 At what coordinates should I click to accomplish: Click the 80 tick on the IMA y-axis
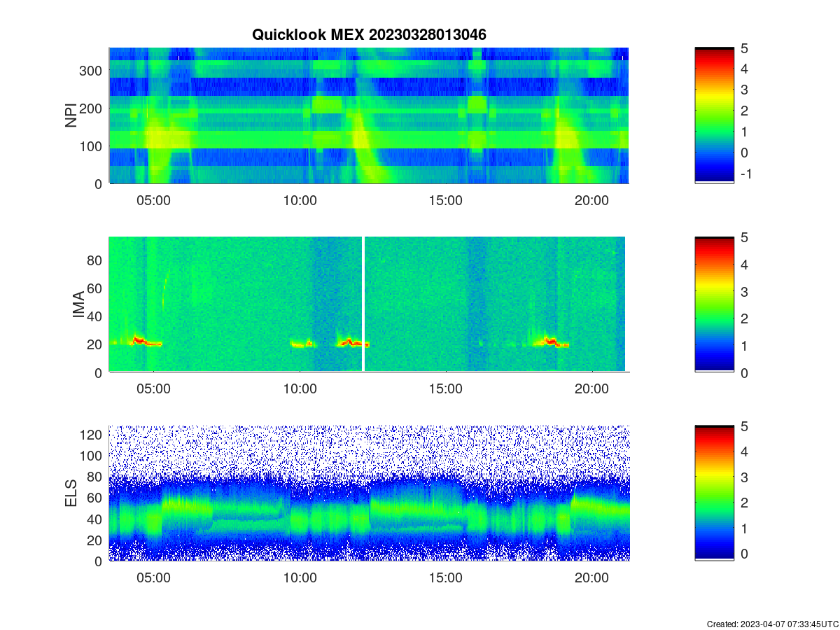(x=96, y=260)
